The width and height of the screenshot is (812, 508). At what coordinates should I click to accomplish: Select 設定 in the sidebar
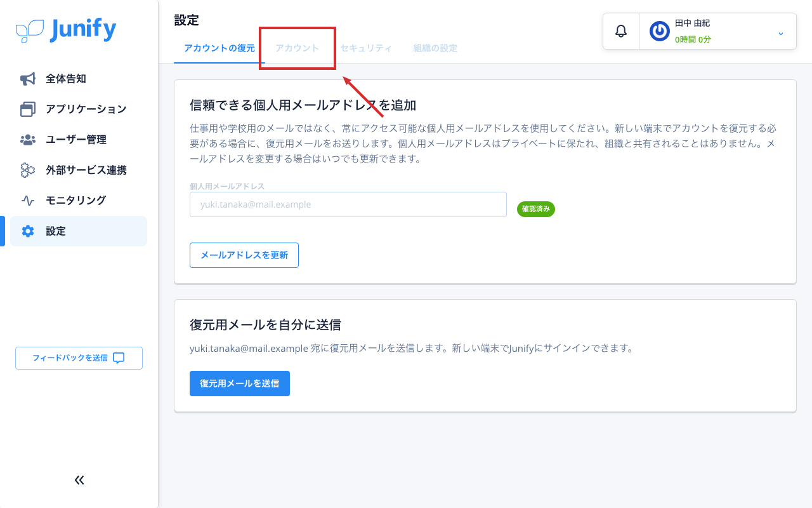(79, 231)
